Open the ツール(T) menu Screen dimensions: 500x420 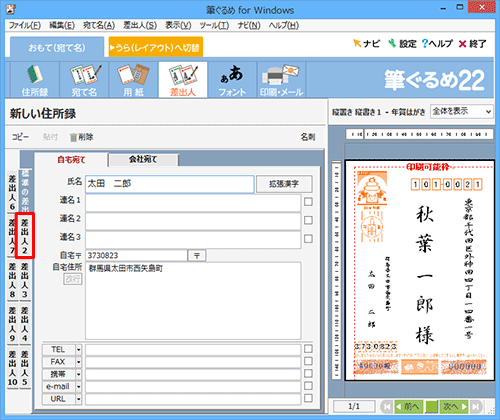[x=214, y=25]
